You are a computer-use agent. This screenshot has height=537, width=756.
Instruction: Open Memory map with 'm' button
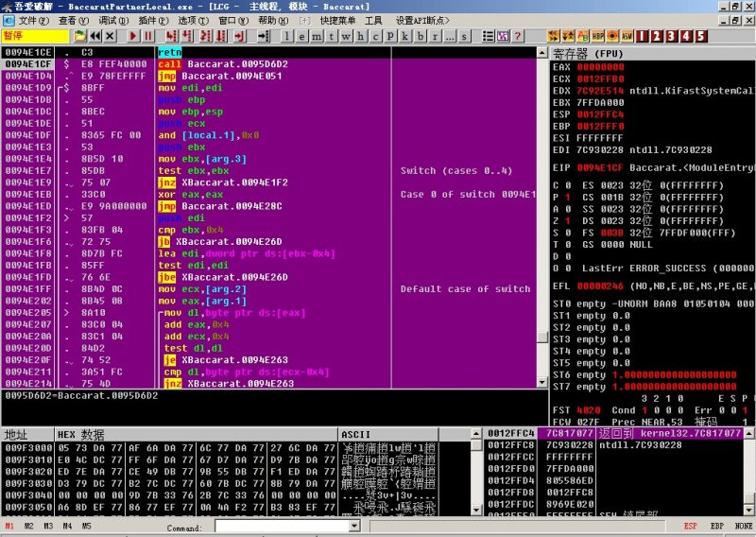click(x=317, y=36)
